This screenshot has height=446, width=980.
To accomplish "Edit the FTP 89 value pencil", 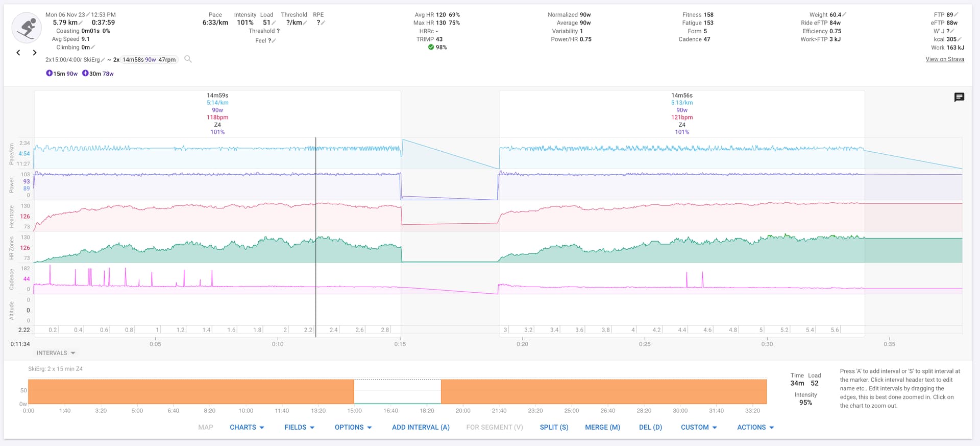I will tap(956, 15).
